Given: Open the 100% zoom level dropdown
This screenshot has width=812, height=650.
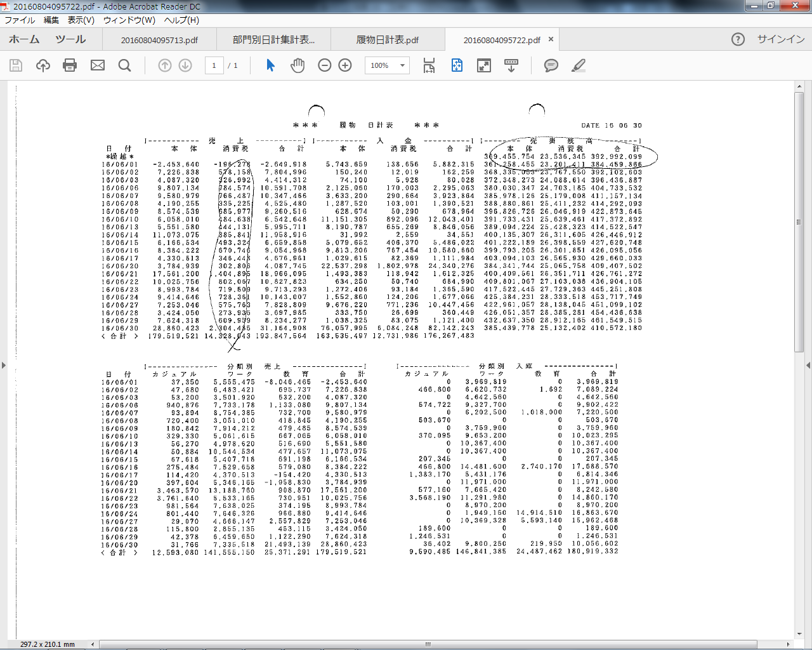Looking at the screenshot, I should coord(402,65).
